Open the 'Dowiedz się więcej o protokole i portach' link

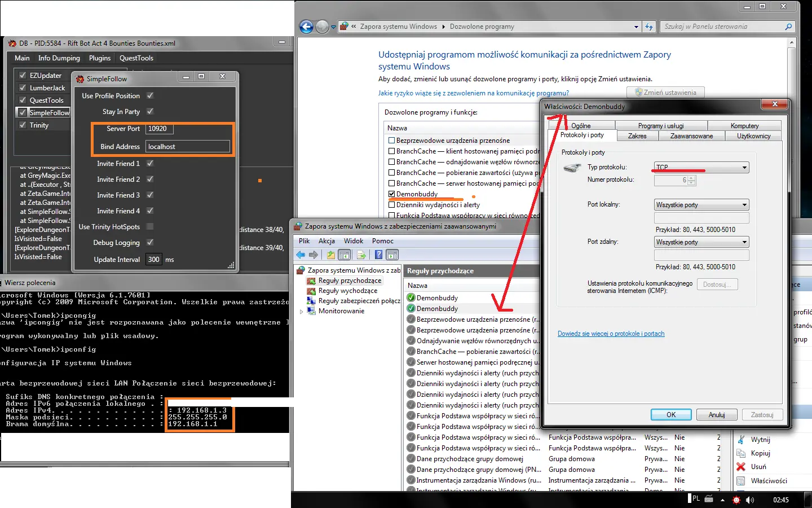click(611, 334)
